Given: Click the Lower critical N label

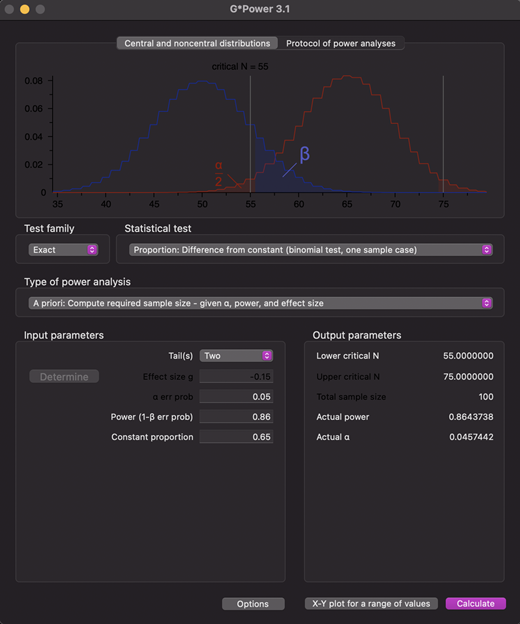Looking at the screenshot, I should (x=348, y=356).
